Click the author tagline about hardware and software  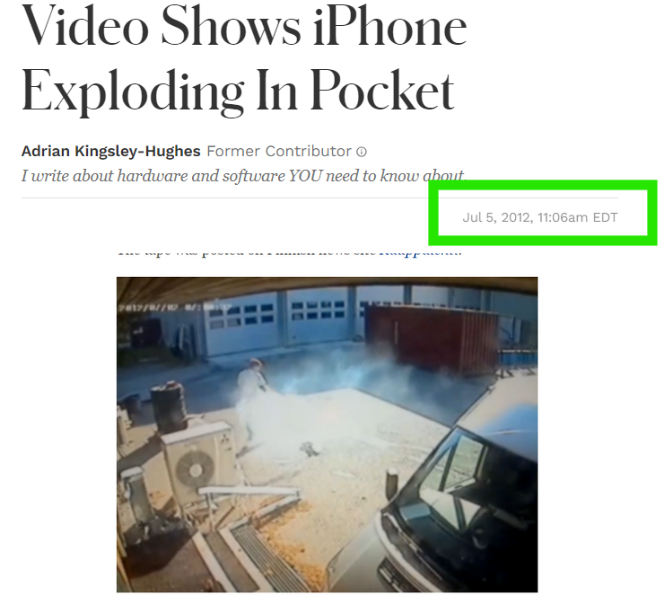coord(244,176)
